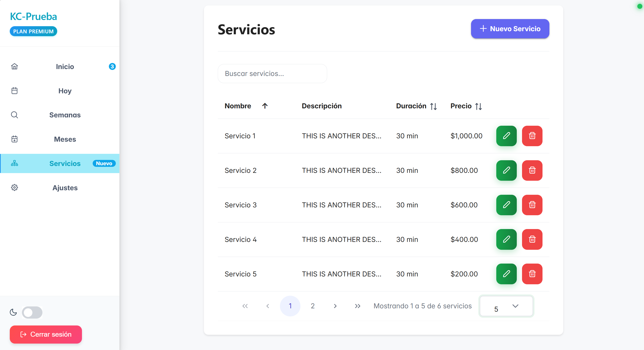Image resolution: width=644 pixels, height=350 pixels.
Task: Toggle the dark mode switch
Action: click(32, 312)
